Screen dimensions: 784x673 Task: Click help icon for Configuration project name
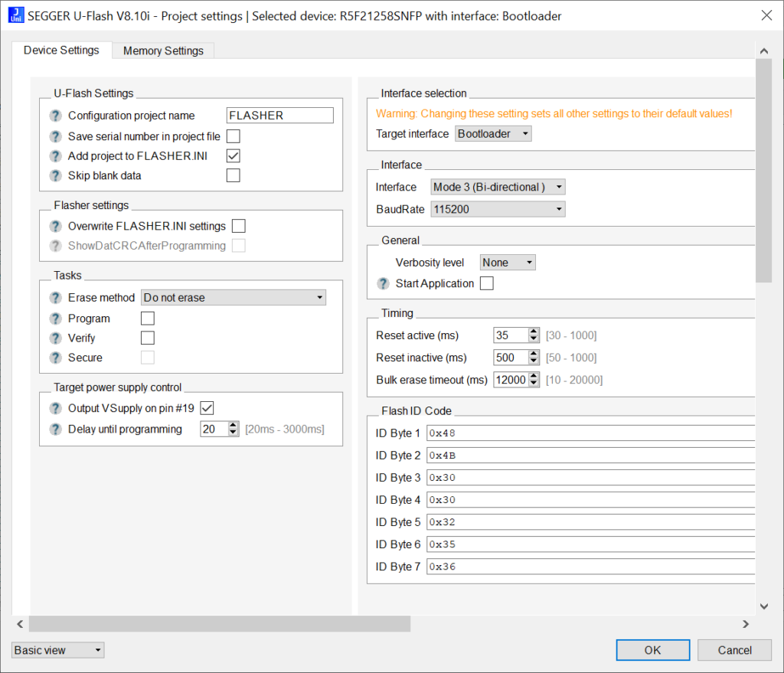[x=55, y=116]
